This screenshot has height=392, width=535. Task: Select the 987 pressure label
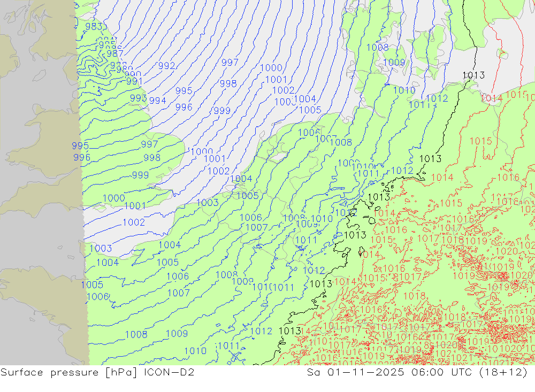point(115,54)
